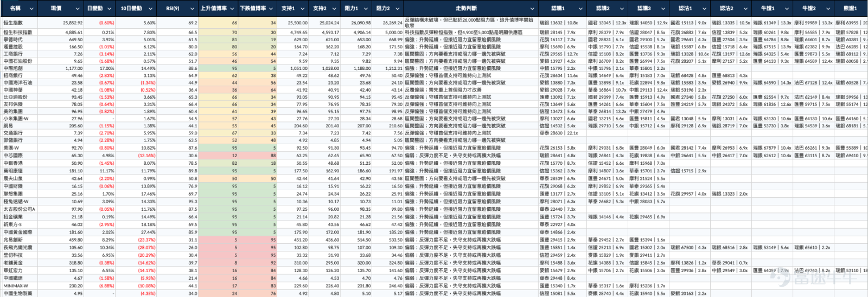Select the 聯想集團 name cell
This screenshot has width=868, height=297.
[20, 193]
